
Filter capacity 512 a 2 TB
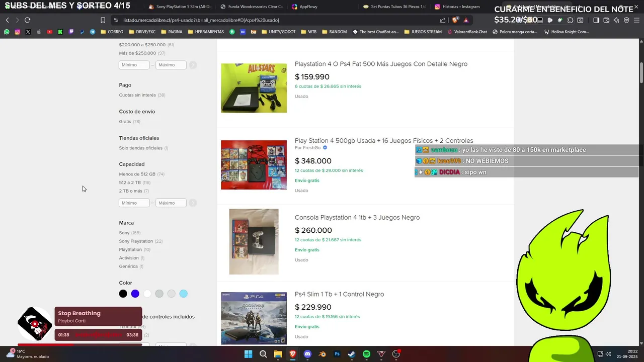click(135, 183)
